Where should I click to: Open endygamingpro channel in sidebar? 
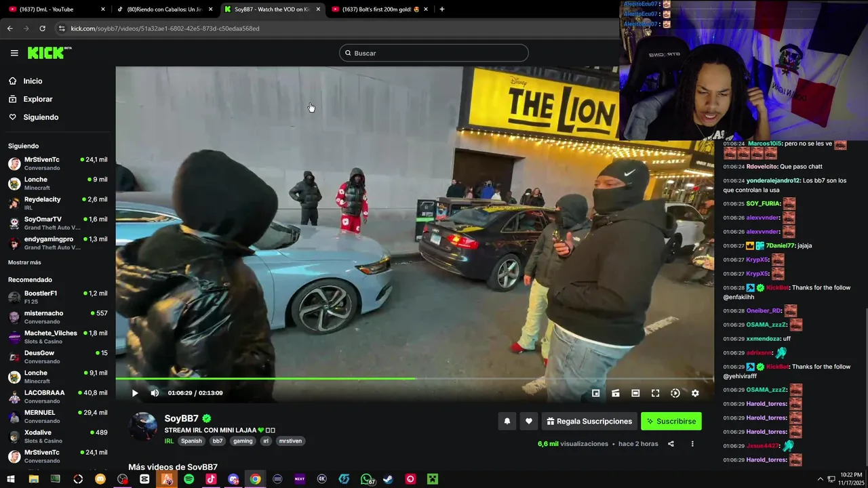[x=58, y=243]
